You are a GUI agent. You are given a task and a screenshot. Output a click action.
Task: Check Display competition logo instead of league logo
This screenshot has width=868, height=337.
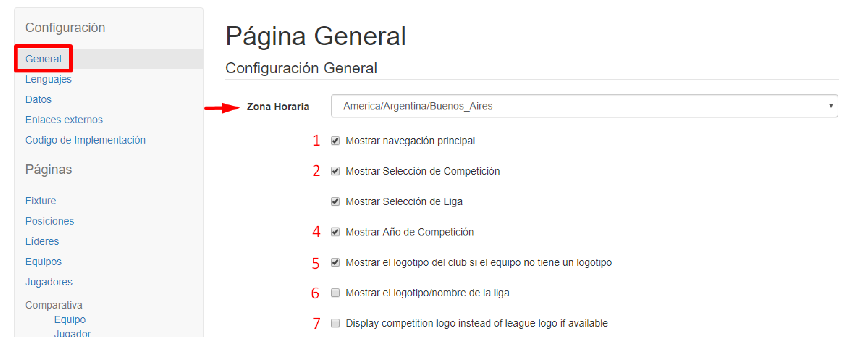click(x=335, y=323)
